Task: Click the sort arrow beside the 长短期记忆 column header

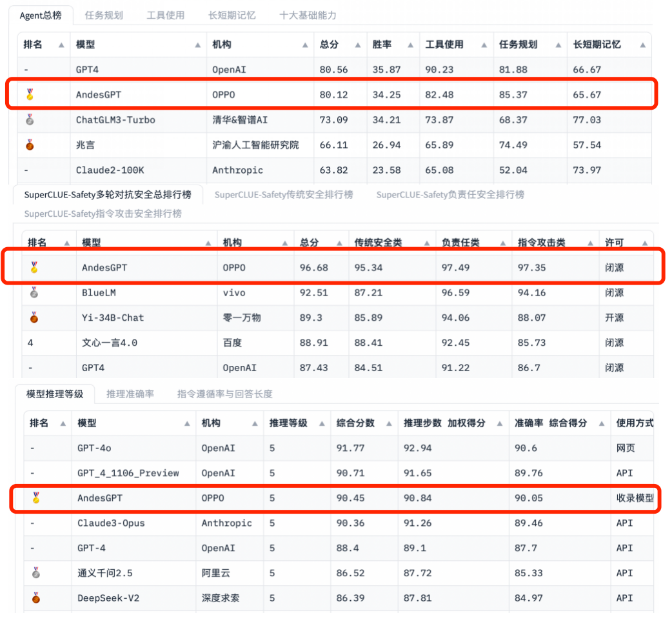Action: [x=642, y=45]
